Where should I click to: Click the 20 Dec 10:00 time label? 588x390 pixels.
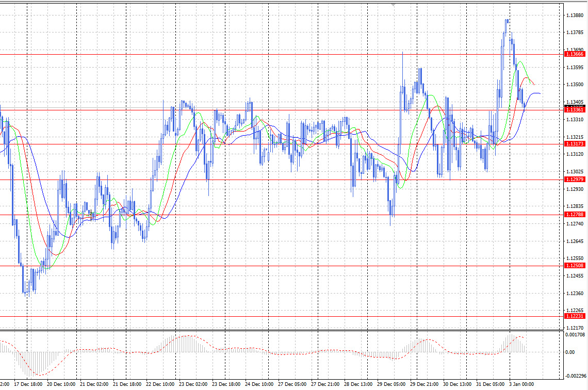click(x=61, y=384)
